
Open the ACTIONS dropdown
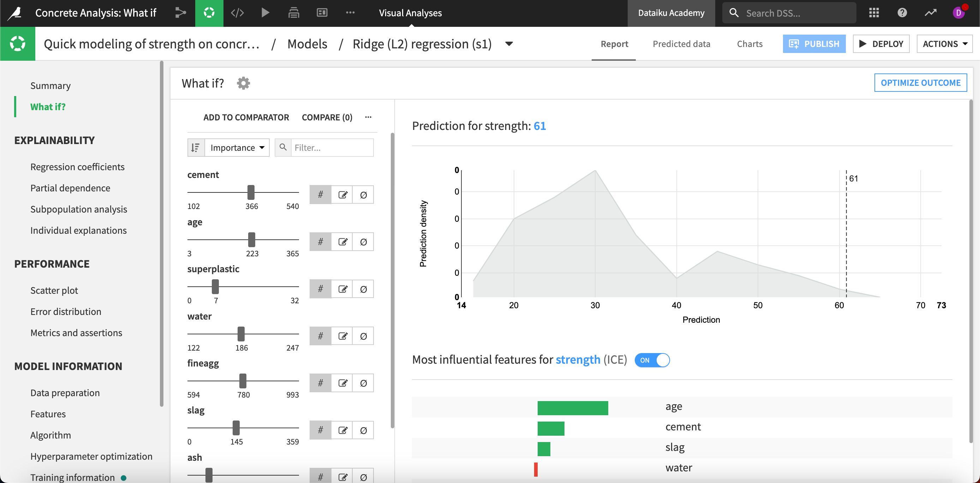(945, 43)
